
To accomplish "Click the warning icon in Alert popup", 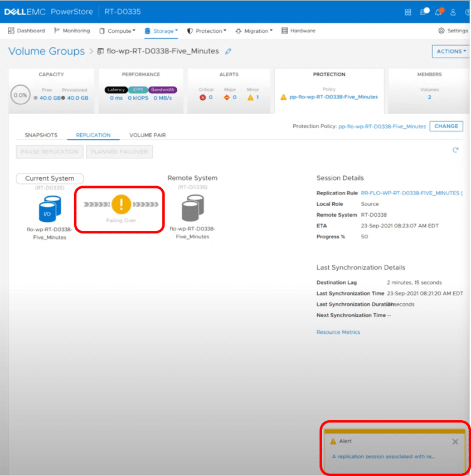I will [x=333, y=441].
